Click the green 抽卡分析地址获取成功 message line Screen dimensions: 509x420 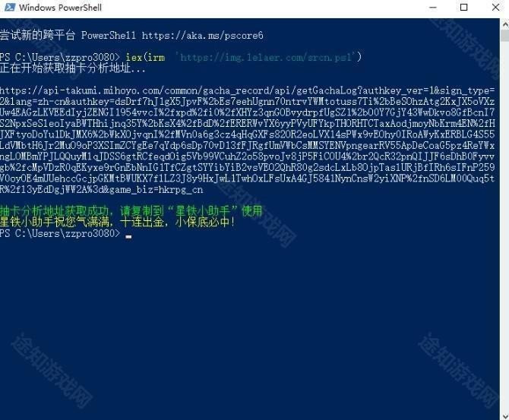131,211
